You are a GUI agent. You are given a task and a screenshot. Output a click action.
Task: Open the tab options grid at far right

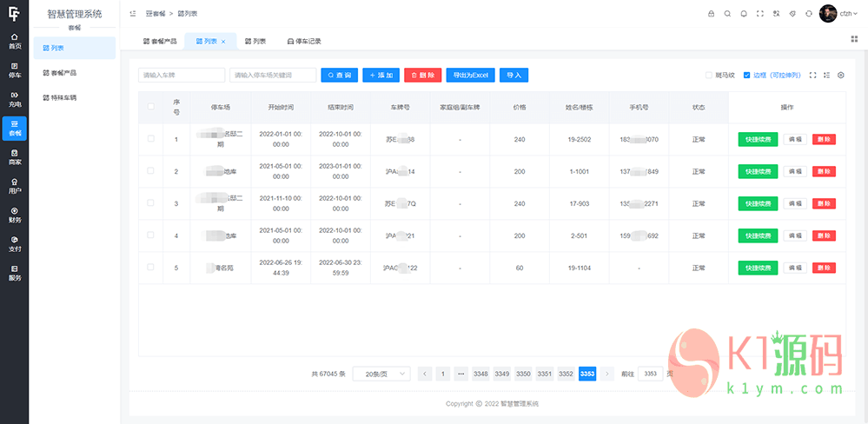(854, 39)
